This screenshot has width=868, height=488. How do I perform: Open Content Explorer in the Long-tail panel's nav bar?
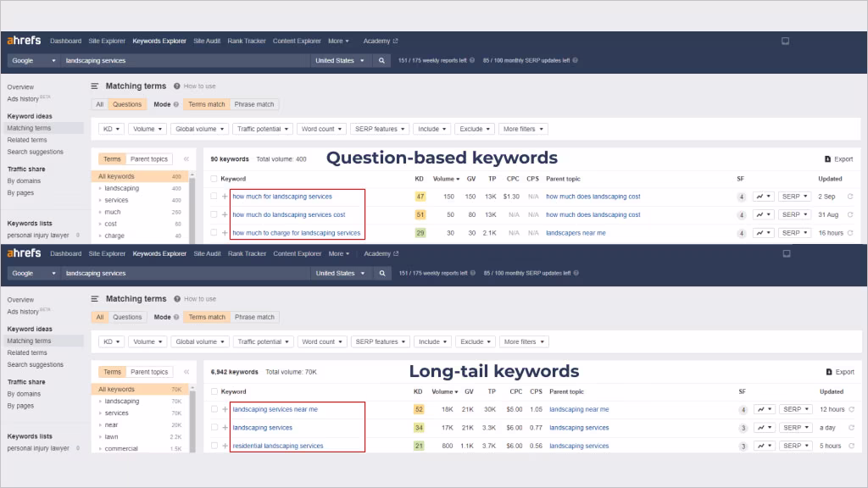(x=298, y=253)
